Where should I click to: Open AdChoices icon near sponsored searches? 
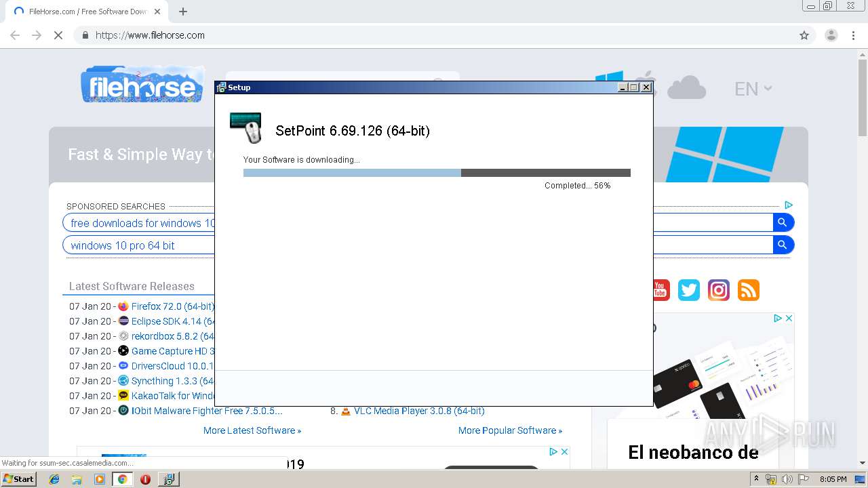tap(788, 205)
